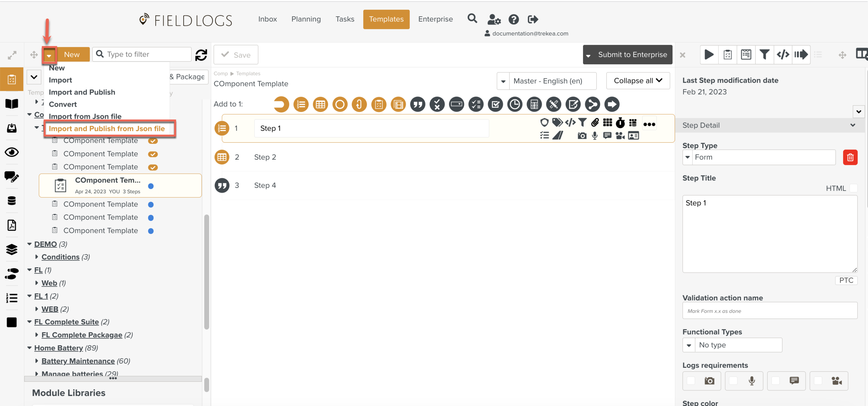Click the Type to filter search field
868x406 pixels.
142,54
